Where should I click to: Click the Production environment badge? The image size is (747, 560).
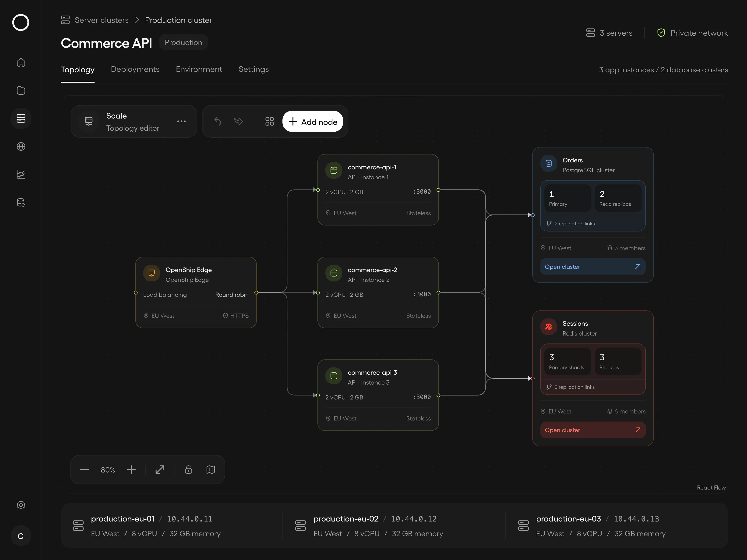(x=183, y=42)
